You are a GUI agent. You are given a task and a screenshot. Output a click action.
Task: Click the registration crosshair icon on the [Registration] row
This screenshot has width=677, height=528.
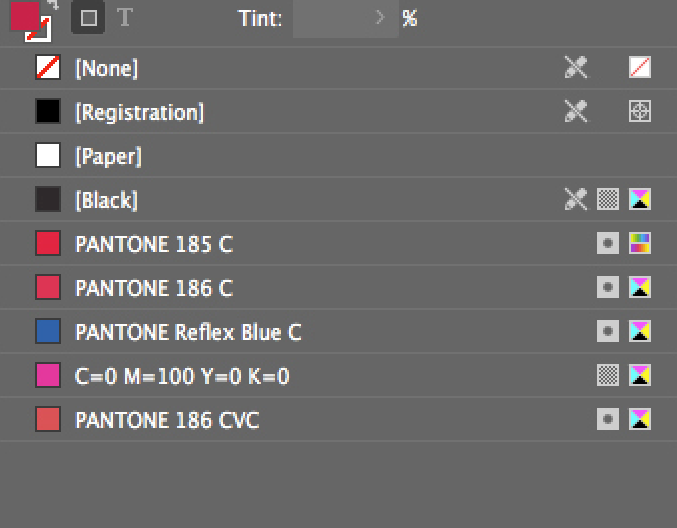click(x=640, y=112)
